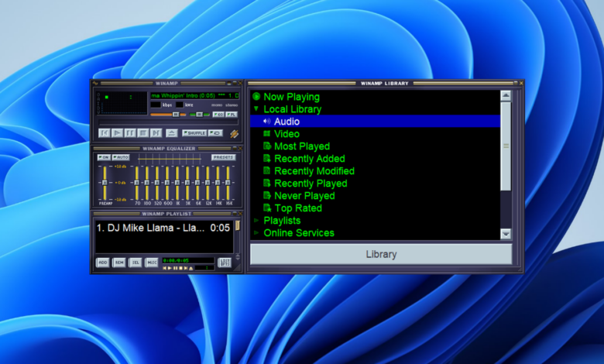Click the volume slider in main window

click(x=168, y=115)
